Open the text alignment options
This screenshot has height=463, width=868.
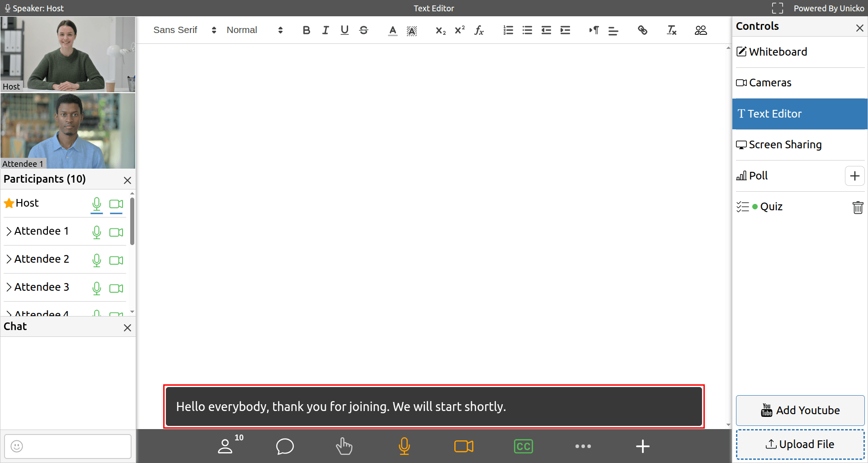click(613, 30)
